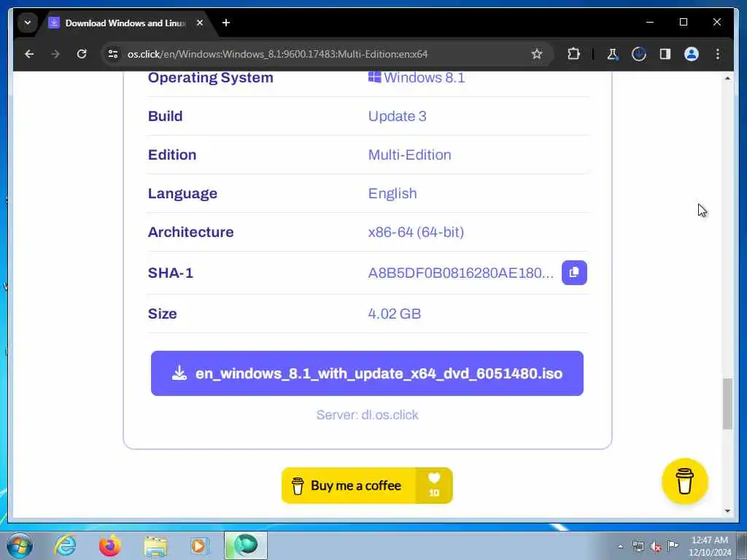747x560 pixels.
Task: View site information icon in address bar
Action: click(x=113, y=54)
